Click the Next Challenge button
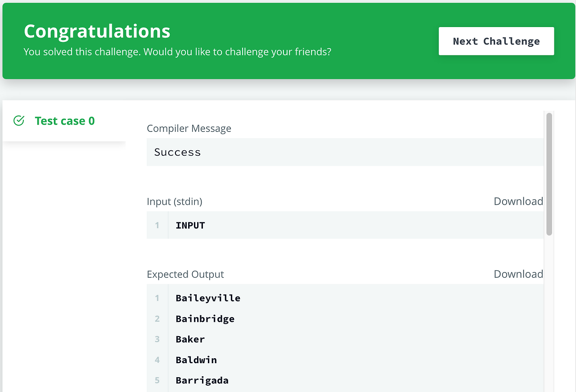The width and height of the screenshot is (576, 392). click(496, 41)
